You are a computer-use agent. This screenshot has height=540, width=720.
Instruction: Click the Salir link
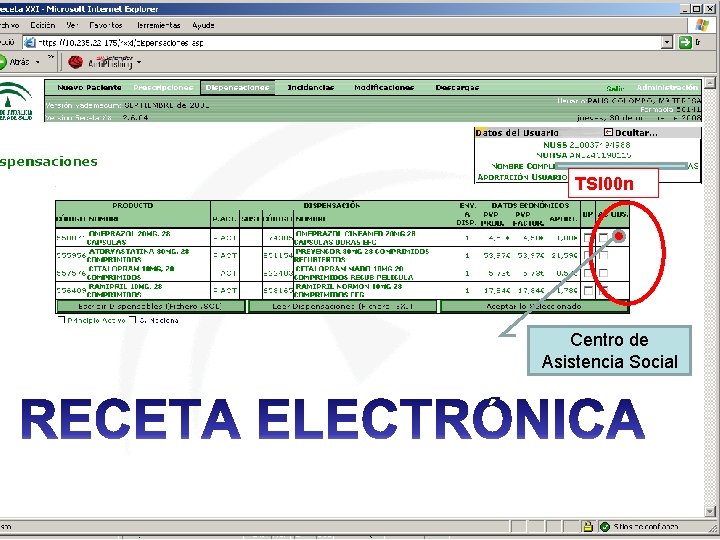point(615,88)
